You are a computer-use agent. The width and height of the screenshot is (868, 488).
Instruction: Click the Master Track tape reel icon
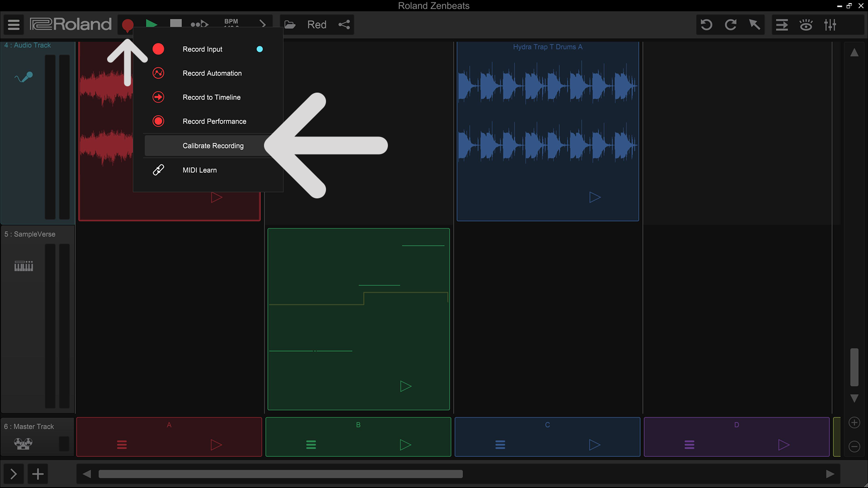click(23, 444)
